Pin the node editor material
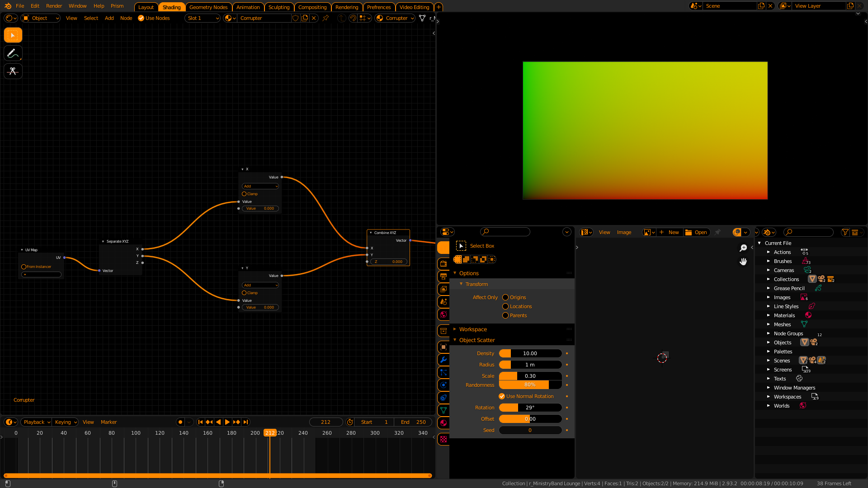 pyautogui.click(x=325, y=18)
